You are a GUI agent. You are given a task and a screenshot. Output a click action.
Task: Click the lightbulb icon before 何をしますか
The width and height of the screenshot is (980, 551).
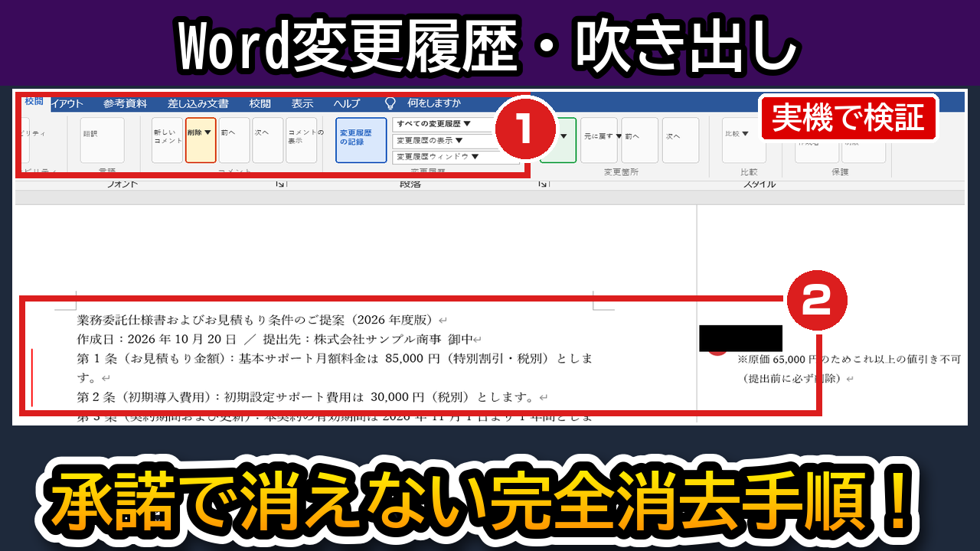coord(390,104)
